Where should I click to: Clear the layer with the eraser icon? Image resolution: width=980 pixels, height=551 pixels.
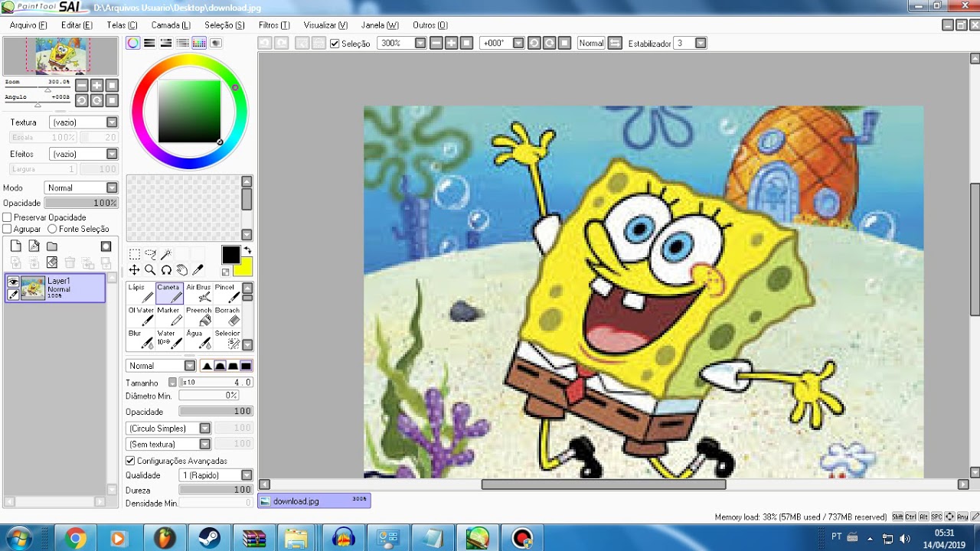tap(52, 262)
